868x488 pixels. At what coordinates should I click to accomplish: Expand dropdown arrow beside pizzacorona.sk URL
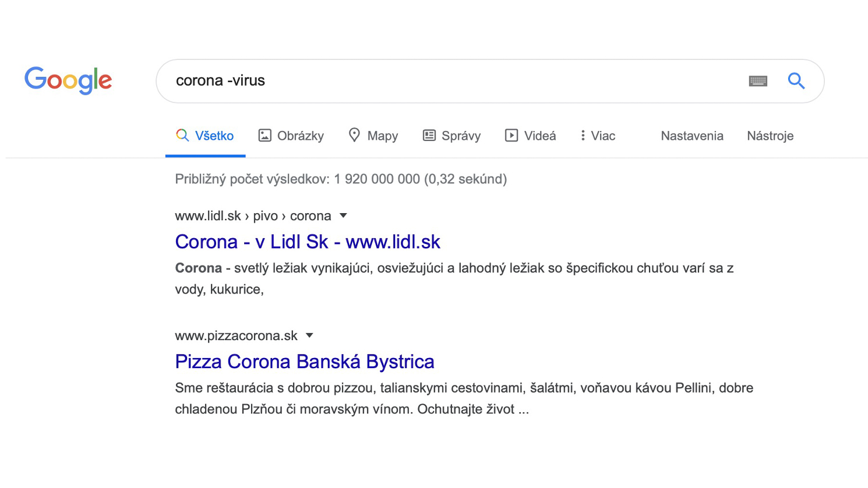[310, 335]
